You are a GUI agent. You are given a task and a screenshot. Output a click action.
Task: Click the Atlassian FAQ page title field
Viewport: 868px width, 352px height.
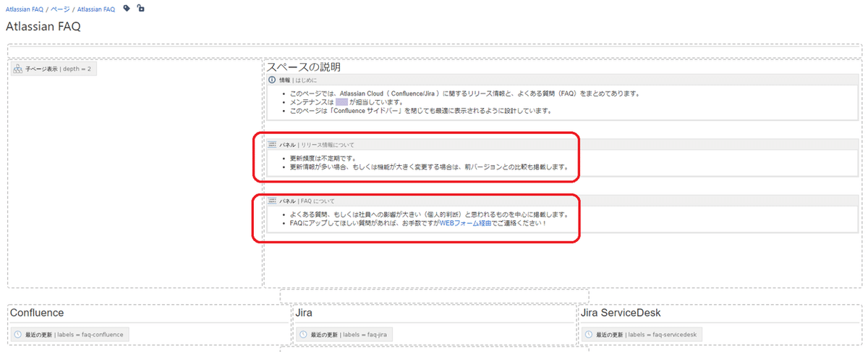43,27
